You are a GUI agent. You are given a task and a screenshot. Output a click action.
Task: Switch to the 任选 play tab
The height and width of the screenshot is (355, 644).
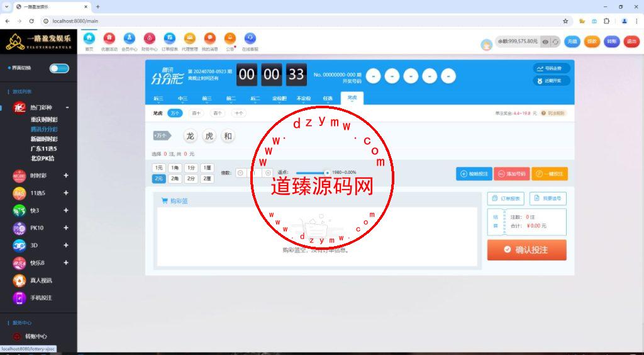pyautogui.click(x=328, y=99)
